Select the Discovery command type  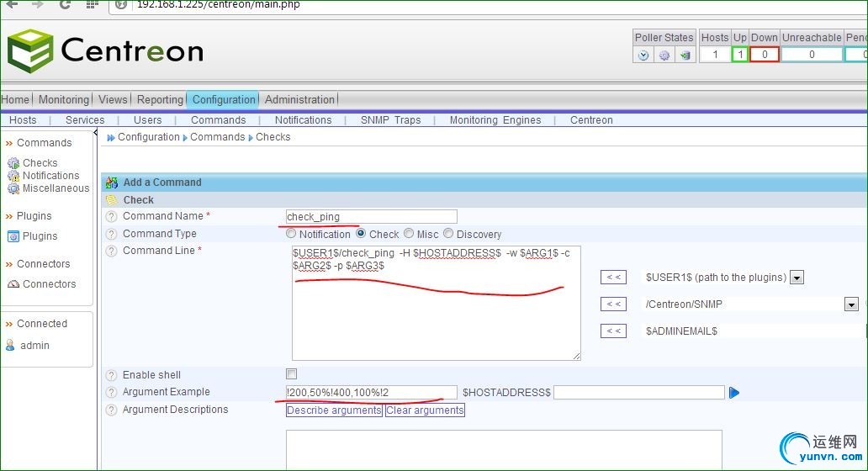point(447,234)
